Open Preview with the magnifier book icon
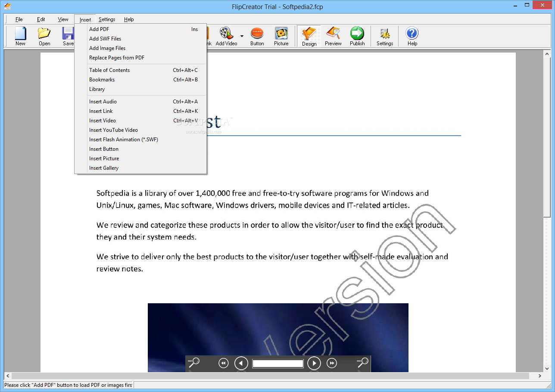The image size is (555, 392). tap(333, 36)
